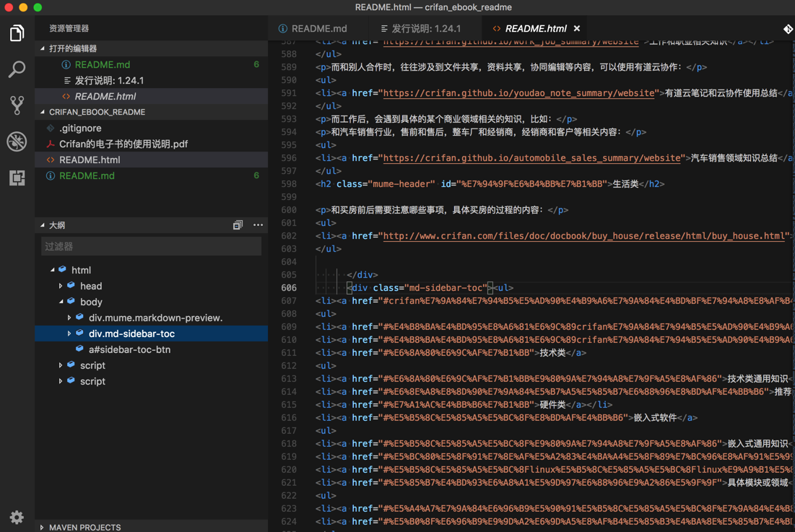This screenshot has height=532, width=795.
Task: Click the PDF file icon in explorer
Action: (x=51, y=144)
